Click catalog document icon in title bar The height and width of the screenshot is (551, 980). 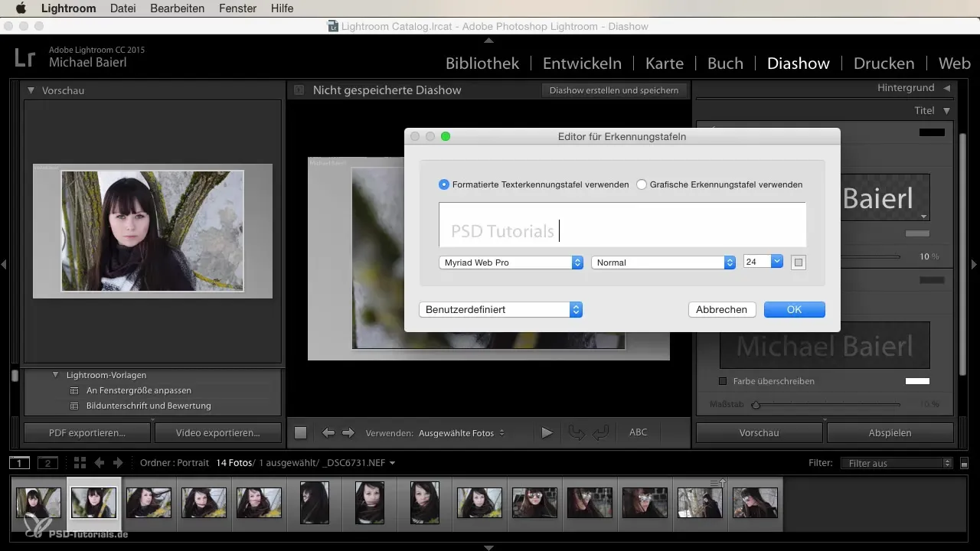point(333,26)
